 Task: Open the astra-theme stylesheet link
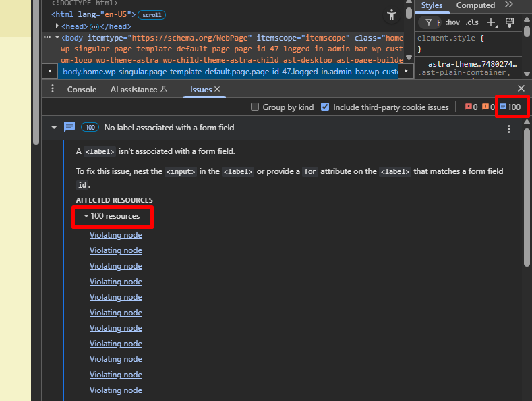472,64
